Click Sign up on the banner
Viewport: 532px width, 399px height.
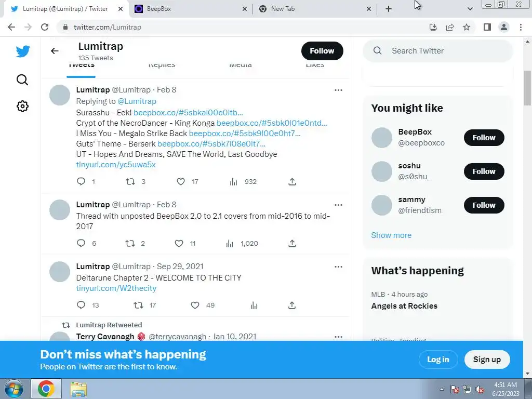pos(487,360)
